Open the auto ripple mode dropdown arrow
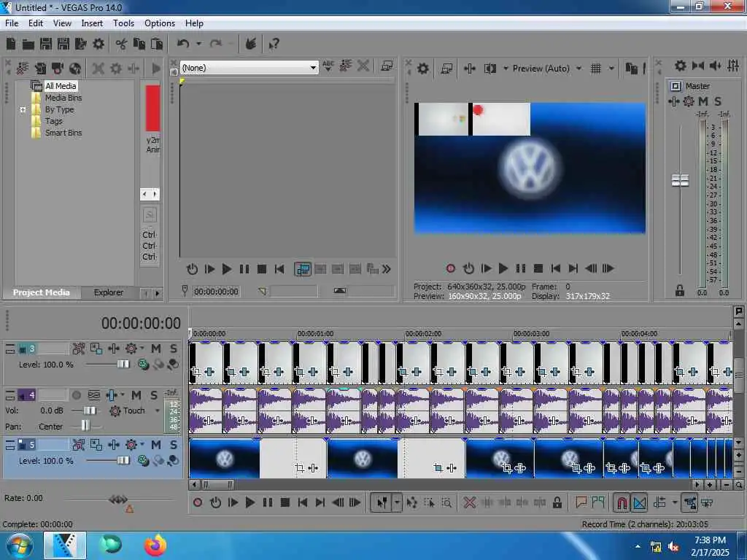Image resolution: width=747 pixels, height=560 pixels. click(675, 502)
